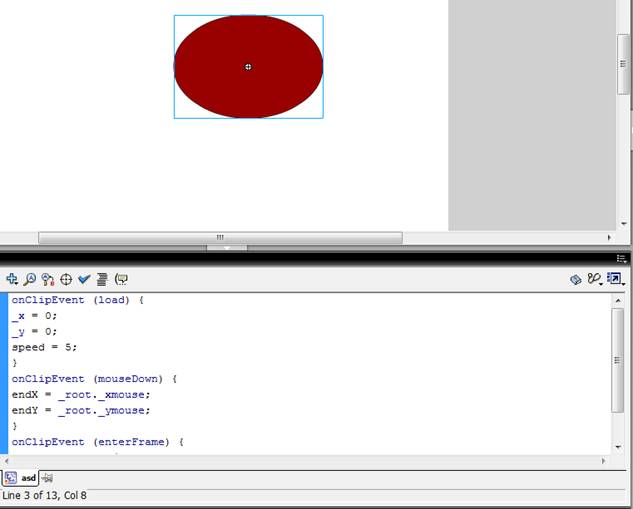The height and width of the screenshot is (509, 633).
Task: Click the stage vertical scrollbar thumb
Action: click(x=623, y=64)
